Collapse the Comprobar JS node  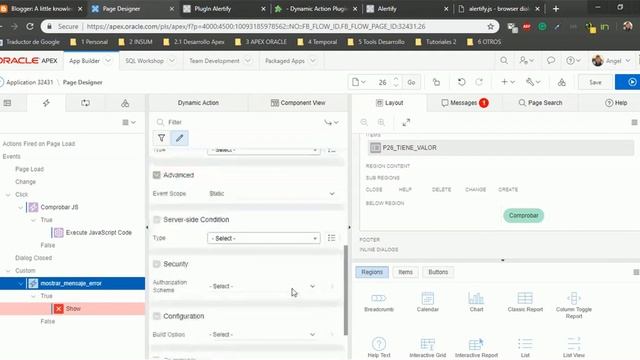point(20,207)
